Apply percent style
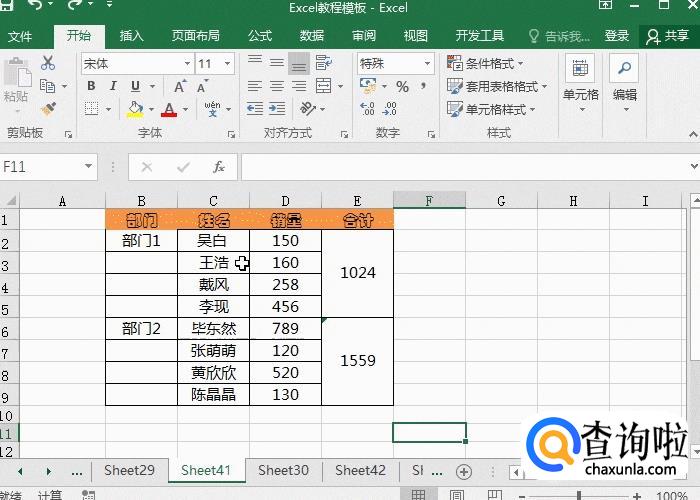The width and height of the screenshot is (700, 500). 402,87
